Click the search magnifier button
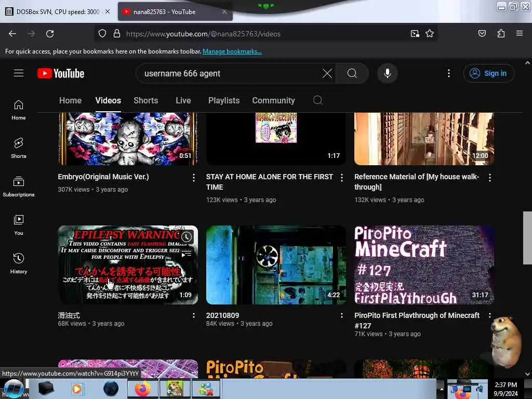Image resolution: width=532 pixels, height=399 pixels. click(352, 73)
